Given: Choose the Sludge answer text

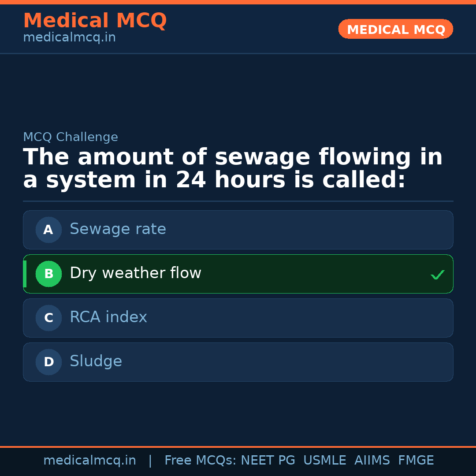Looking at the screenshot, I should click(96, 361).
